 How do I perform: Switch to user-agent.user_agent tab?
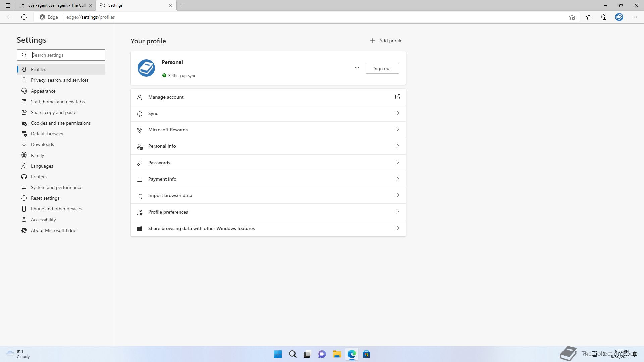pos(56,5)
